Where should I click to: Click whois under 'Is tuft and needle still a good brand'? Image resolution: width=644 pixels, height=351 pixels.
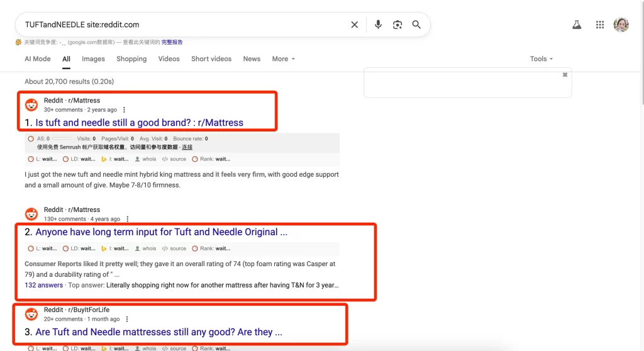pyautogui.click(x=145, y=159)
